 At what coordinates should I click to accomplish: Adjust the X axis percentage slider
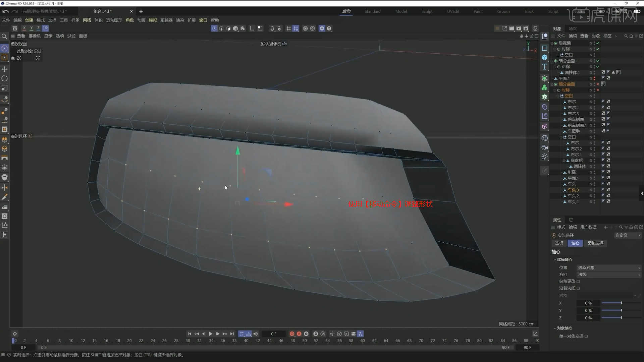621,303
